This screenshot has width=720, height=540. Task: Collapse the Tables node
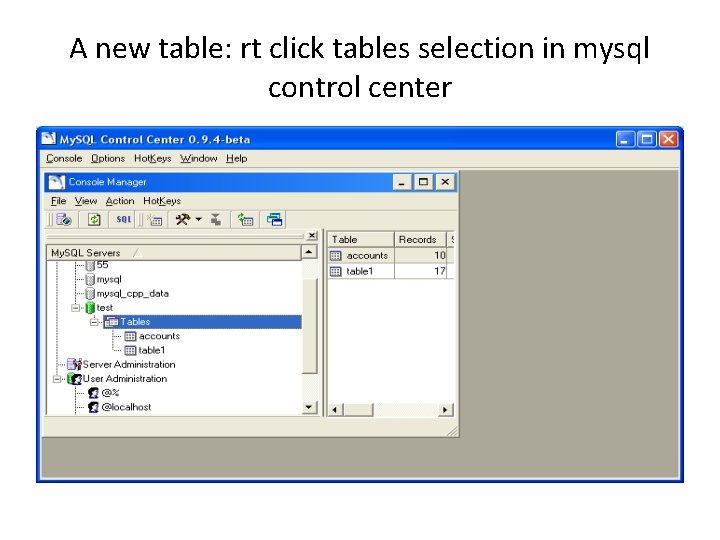pyautogui.click(x=94, y=322)
